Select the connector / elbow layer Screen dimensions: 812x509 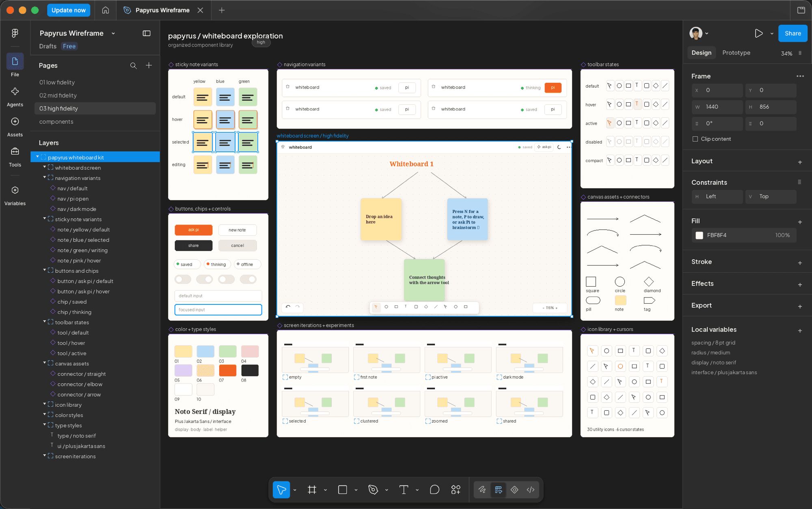[x=80, y=384]
